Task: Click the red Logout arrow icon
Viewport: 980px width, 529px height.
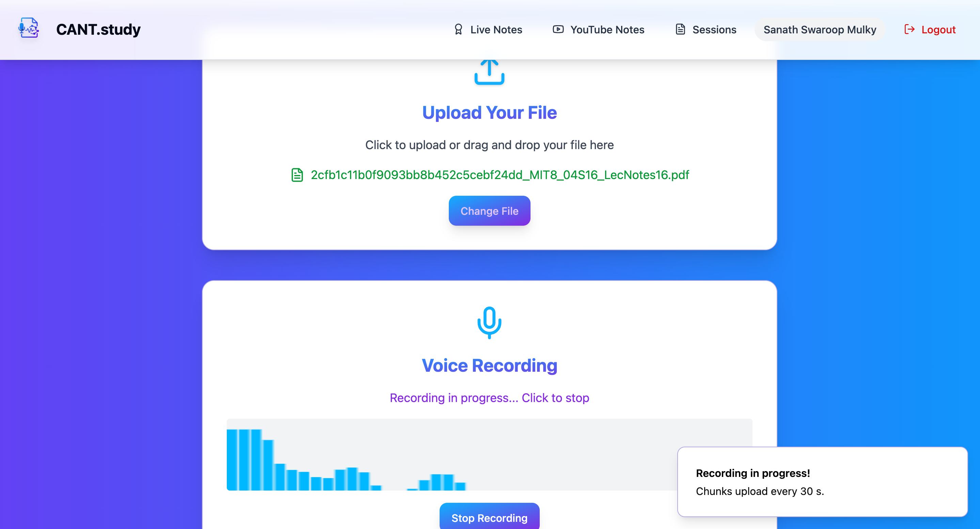Action: [909, 29]
